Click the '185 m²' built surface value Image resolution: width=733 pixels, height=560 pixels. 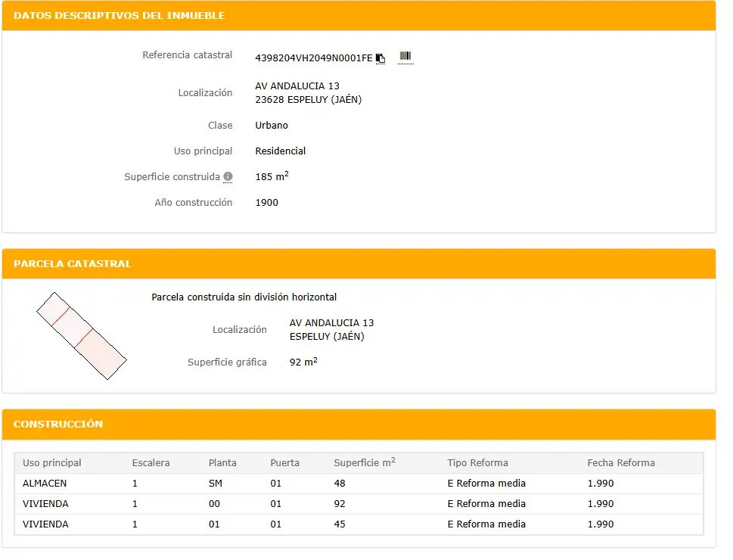272,176
